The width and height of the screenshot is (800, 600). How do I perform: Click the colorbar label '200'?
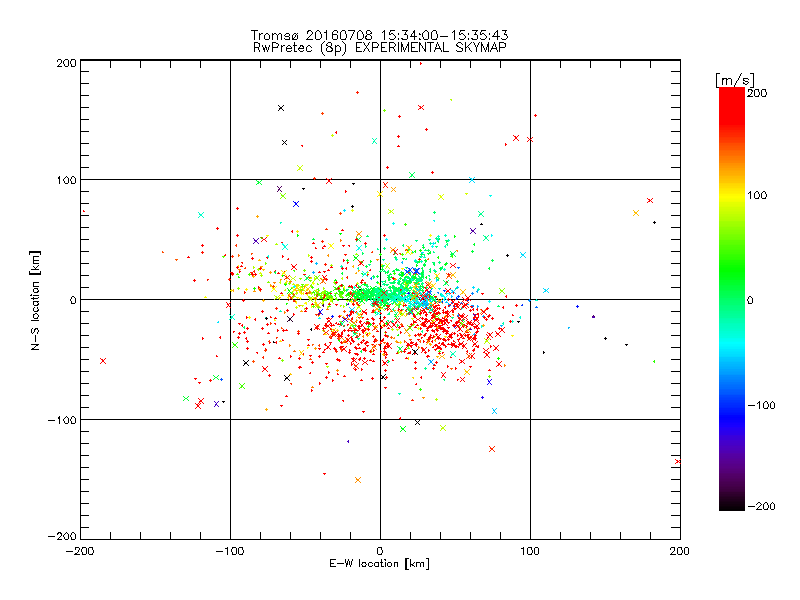tap(757, 93)
